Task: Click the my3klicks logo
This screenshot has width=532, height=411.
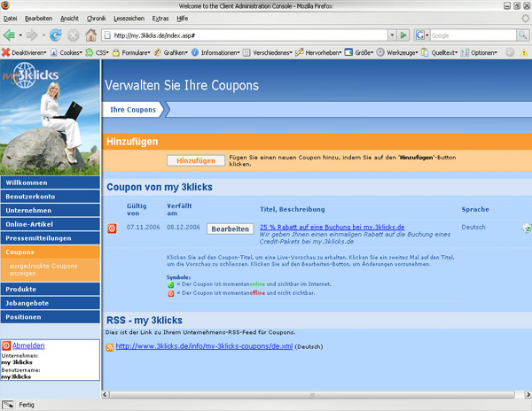Action: click(31, 75)
